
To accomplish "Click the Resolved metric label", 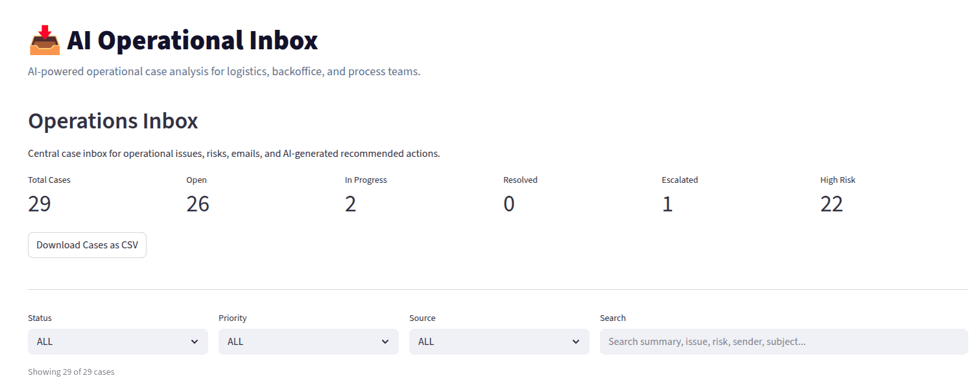I will (520, 180).
